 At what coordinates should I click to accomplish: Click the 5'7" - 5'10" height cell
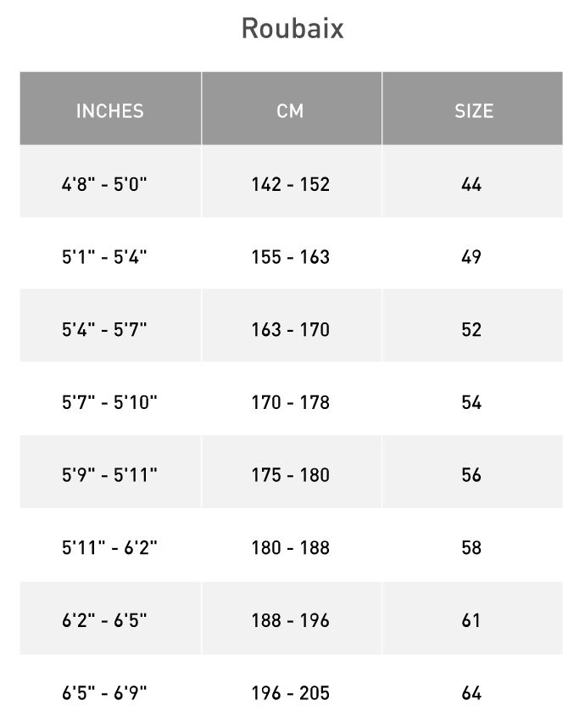click(x=109, y=402)
